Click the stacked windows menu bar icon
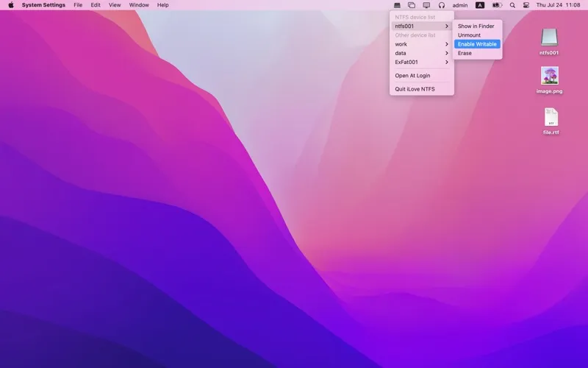 point(412,5)
